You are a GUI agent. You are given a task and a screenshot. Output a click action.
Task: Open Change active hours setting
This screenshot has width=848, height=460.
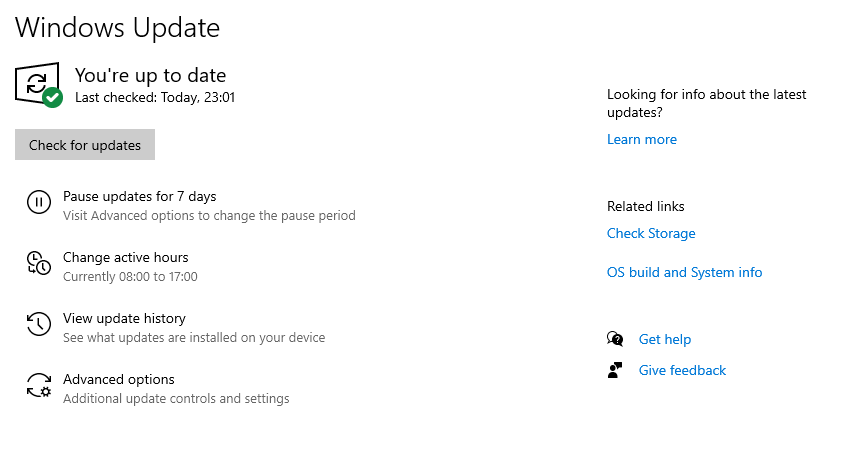point(125,257)
